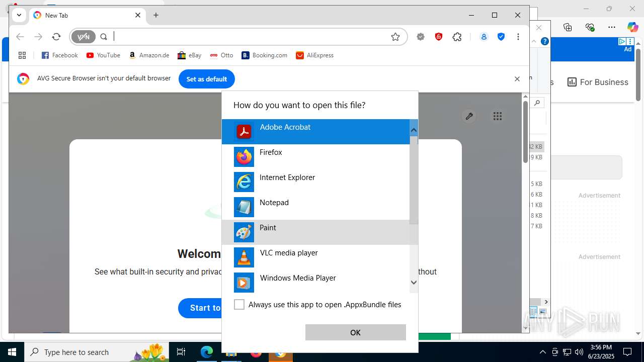Open a new tab with plus button
644x362 pixels.
click(x=156, y=15)
